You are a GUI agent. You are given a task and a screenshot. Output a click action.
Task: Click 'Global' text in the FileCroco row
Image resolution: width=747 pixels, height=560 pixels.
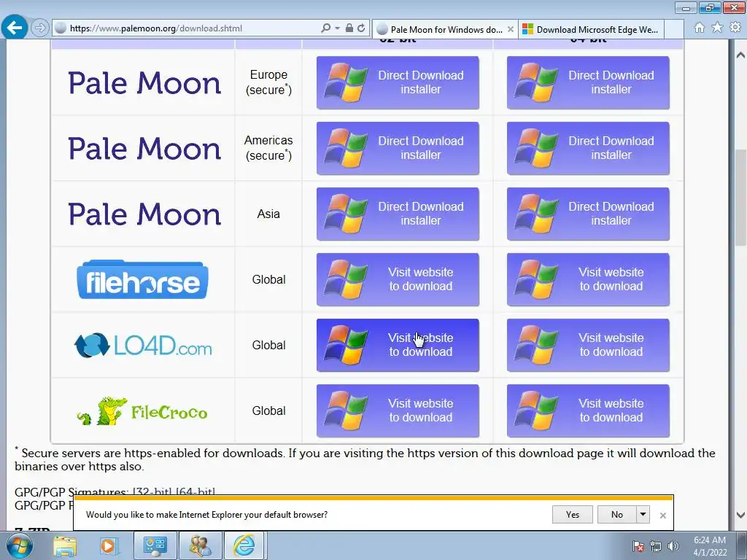pos(268,411)
